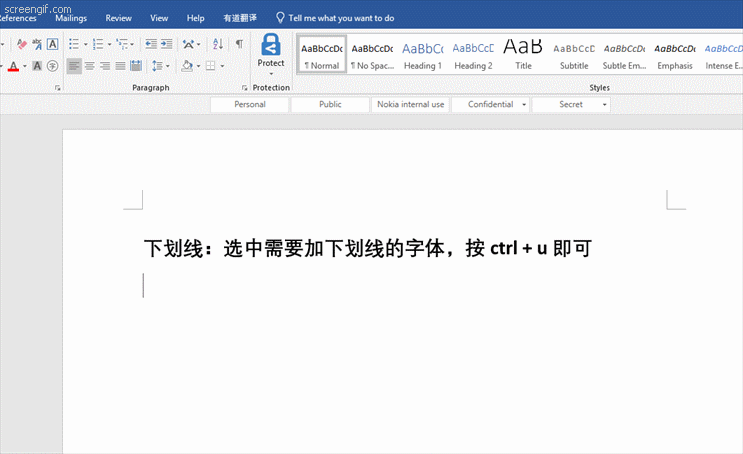
Task: Expand numbering library dropdown
Action: pos(109,44)
